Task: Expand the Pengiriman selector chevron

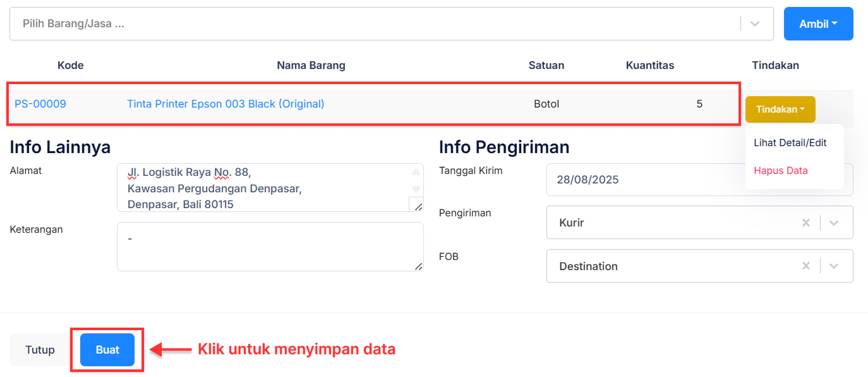Action: 834,222
